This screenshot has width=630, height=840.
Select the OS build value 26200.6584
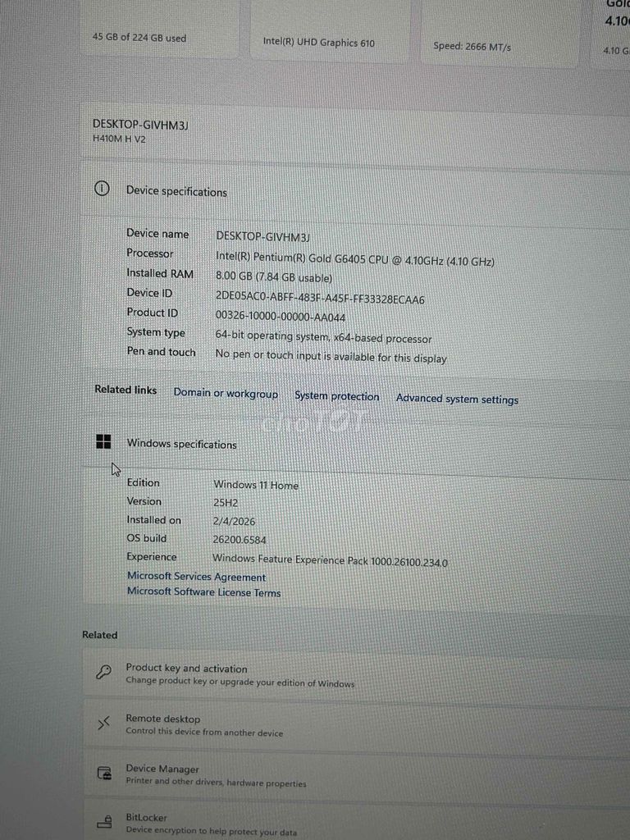(x=240, y=540)
